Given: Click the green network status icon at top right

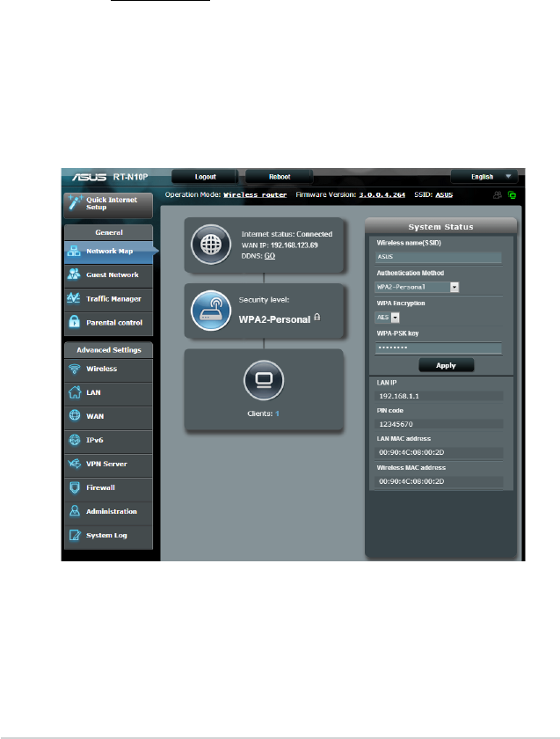Looking at the screenshot, I should coord(512,194).
